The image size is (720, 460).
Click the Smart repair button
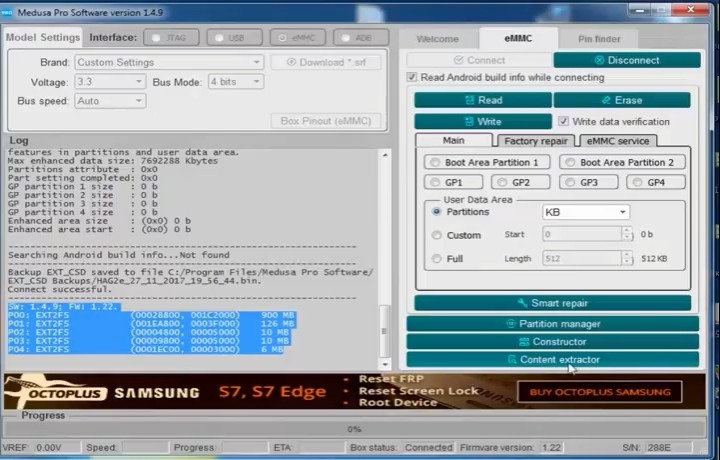pyautogui.click(x=552, y=303)
